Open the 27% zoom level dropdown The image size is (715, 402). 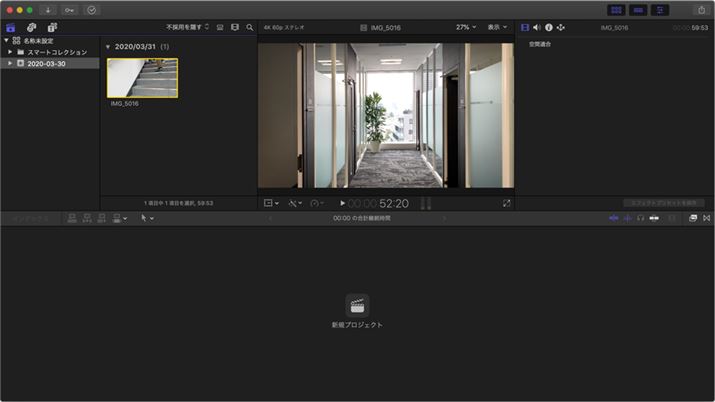pos(466,27)
